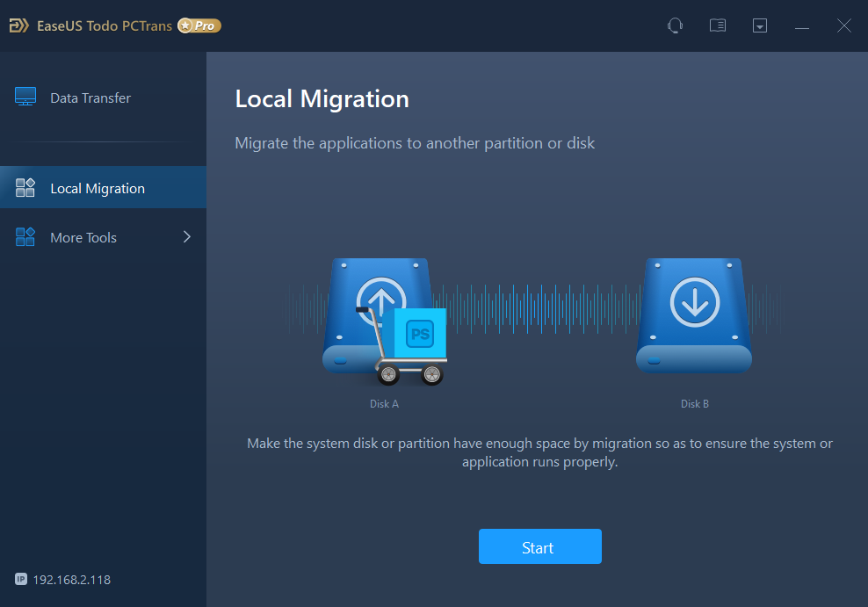The height and width of the screenshot is (607, 868).
Task: Close the PCTrans window
Action: tap(843, 25)
